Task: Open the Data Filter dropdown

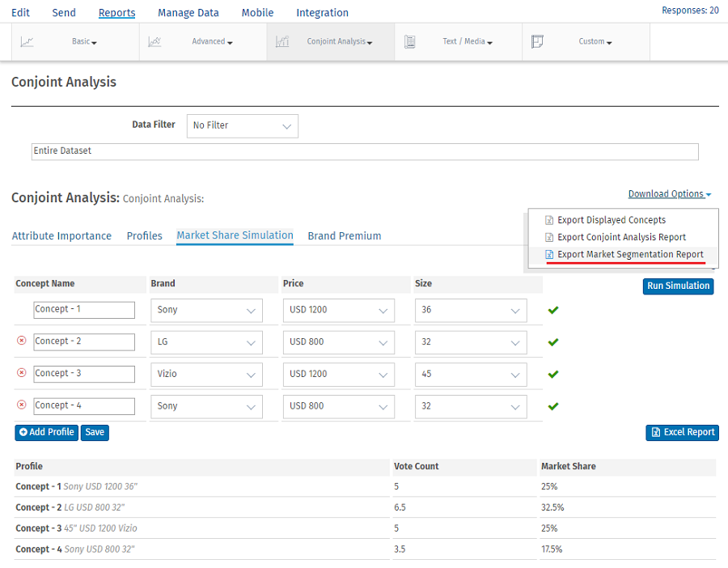Action: click(242, 126)
